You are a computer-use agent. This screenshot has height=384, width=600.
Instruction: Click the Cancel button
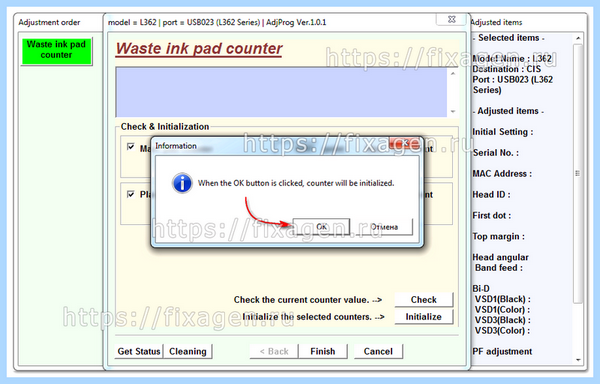[378, 351]
